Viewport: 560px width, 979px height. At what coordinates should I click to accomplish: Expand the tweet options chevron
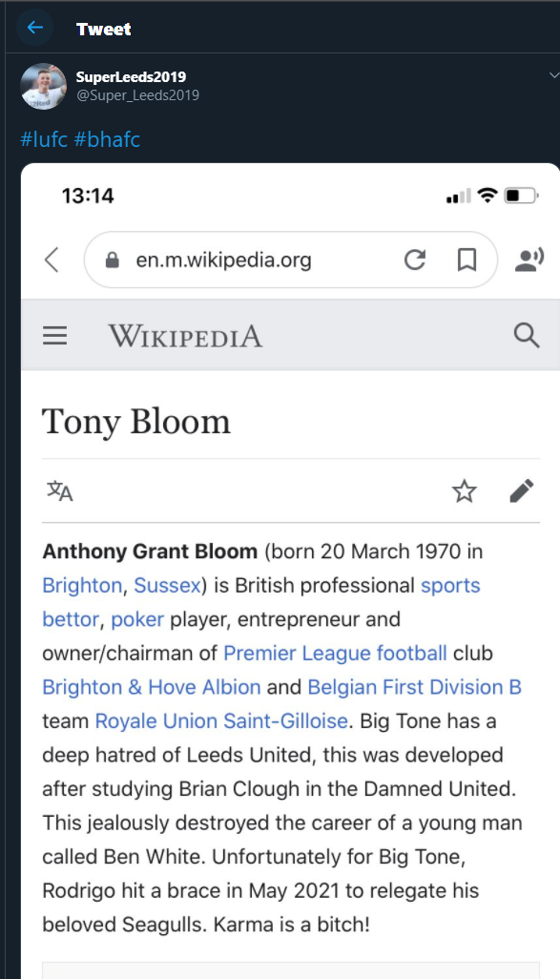tap(553, 75)
